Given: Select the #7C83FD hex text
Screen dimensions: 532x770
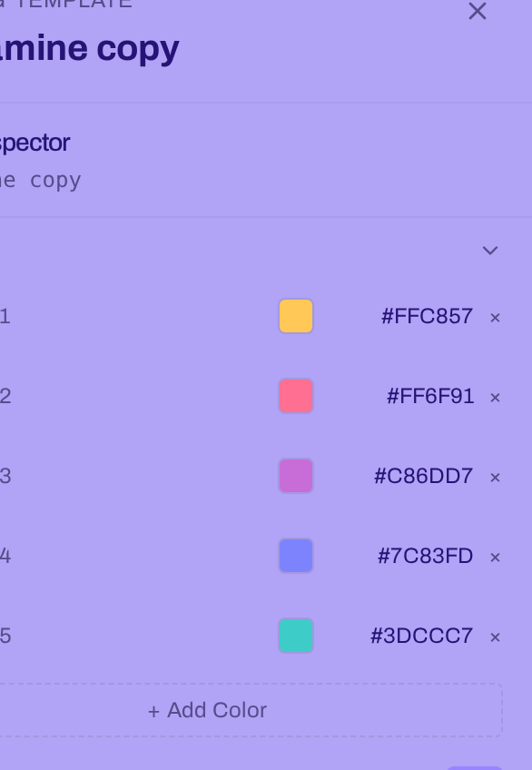Looking at the screenshot, I should pyautogui.click(x=425, y=556).
